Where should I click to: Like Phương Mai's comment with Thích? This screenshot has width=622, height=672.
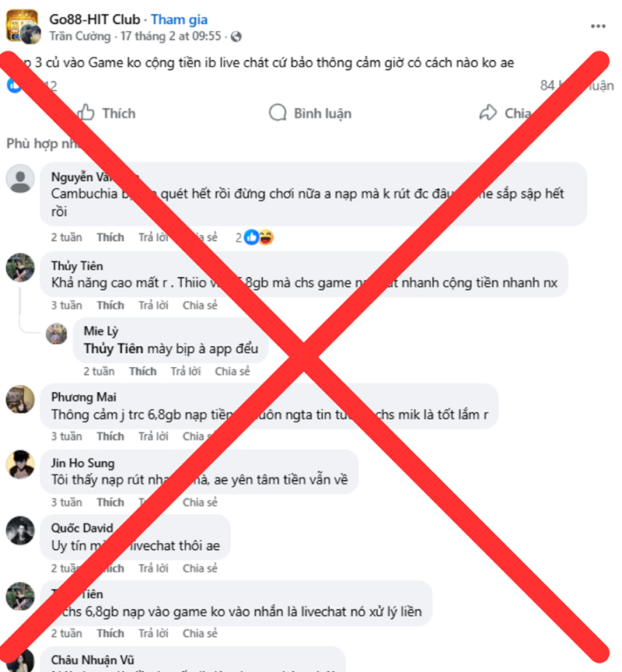click(x=110, y=436)
